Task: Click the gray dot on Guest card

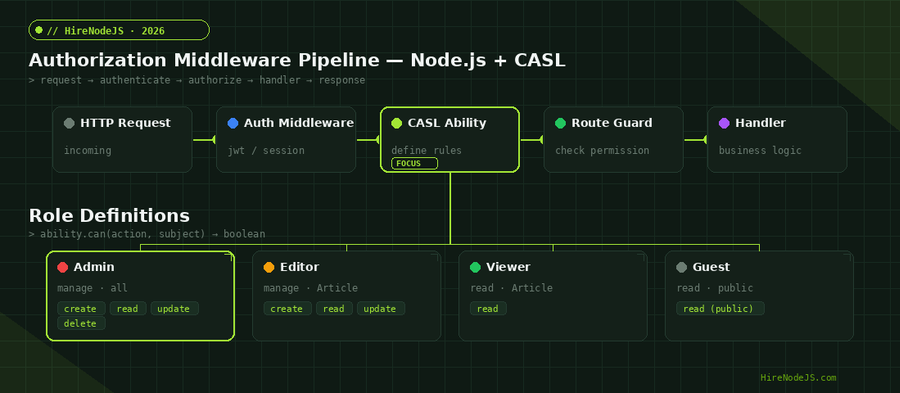Action: [682, 267]
